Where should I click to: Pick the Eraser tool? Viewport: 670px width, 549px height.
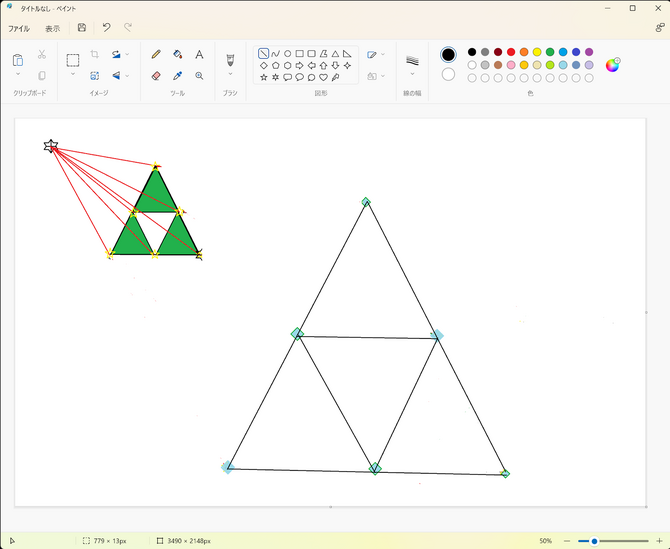[x=156, y=75]
